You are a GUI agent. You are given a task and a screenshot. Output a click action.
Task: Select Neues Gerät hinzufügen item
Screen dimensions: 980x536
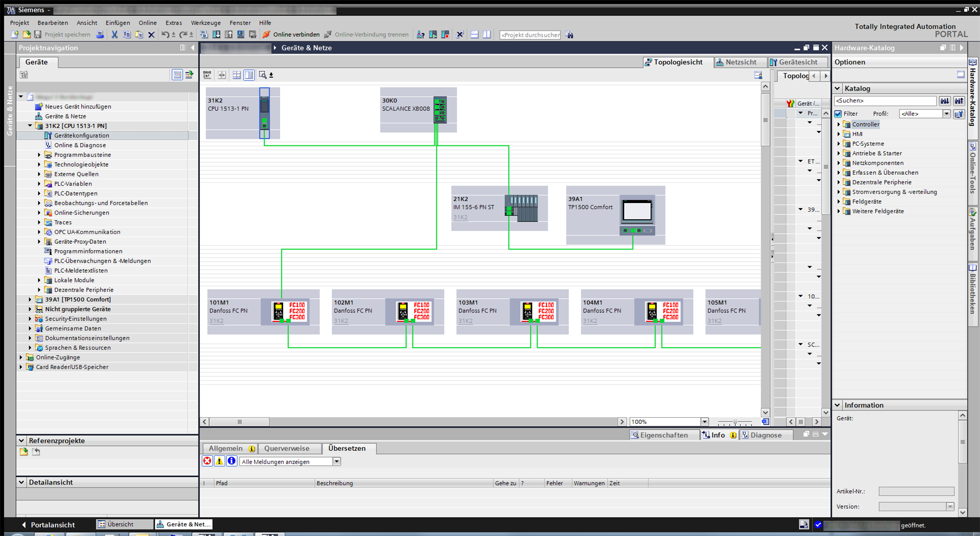(x=78, y=107)
